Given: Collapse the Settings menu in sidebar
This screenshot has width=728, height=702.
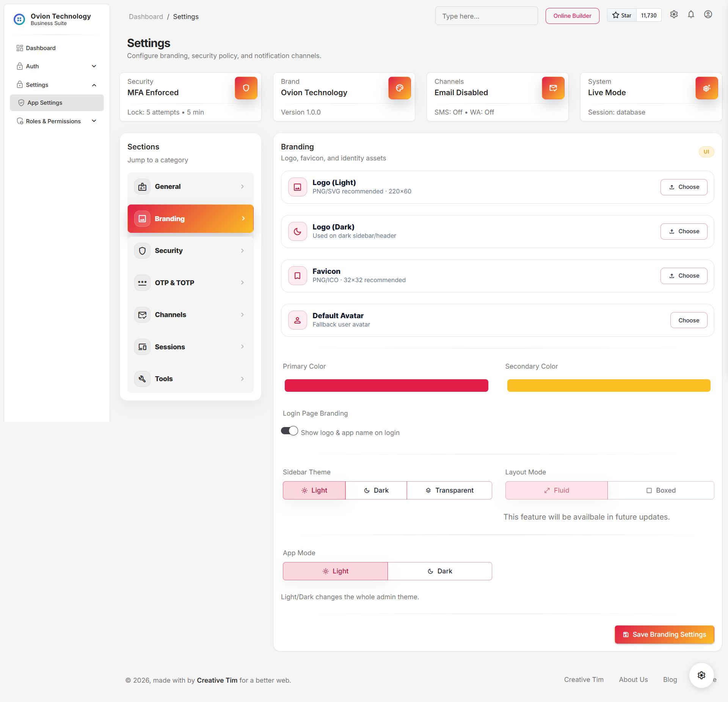Looking at the screenshot, I should click(56, 85).
